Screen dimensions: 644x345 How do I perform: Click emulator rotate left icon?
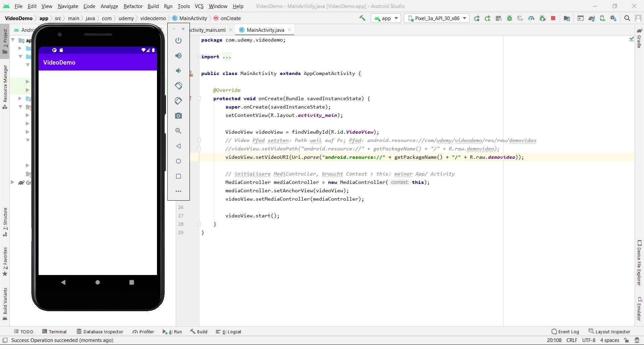point(178,86)
